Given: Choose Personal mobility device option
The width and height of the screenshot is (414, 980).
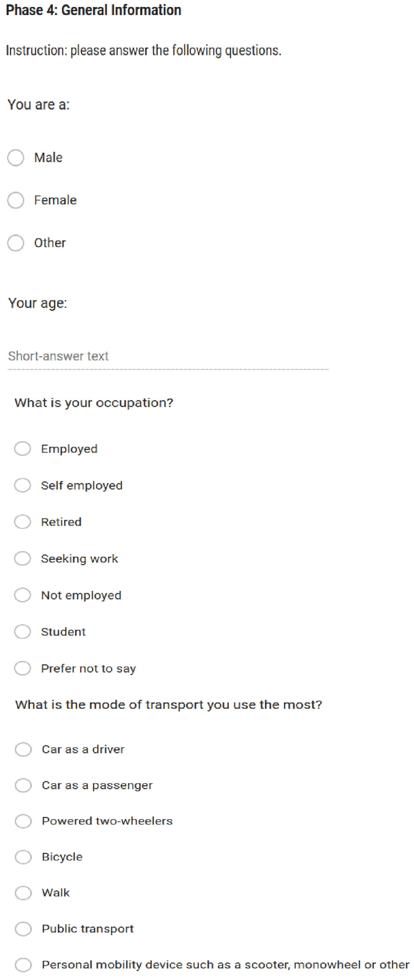Looking at the screenshot, I should coord(23,964).
